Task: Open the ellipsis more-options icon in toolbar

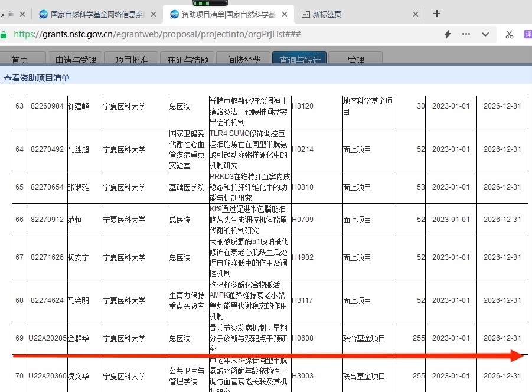Action: (466, 34)
